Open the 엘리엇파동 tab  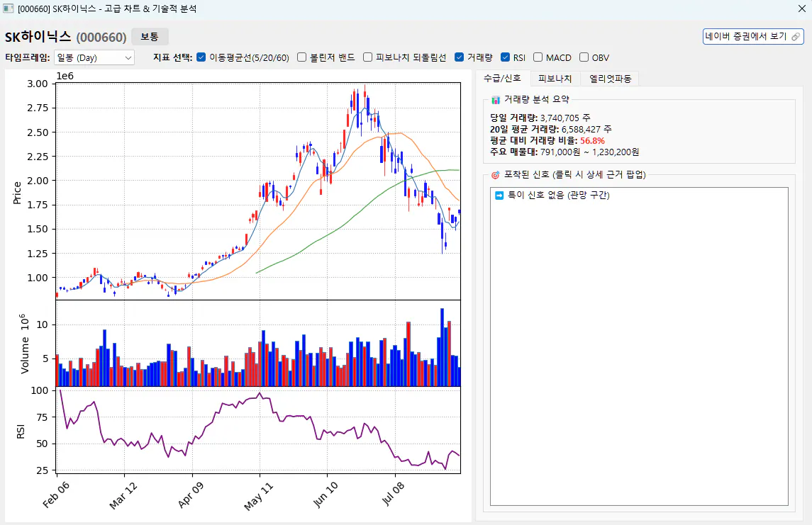point(610,79)
